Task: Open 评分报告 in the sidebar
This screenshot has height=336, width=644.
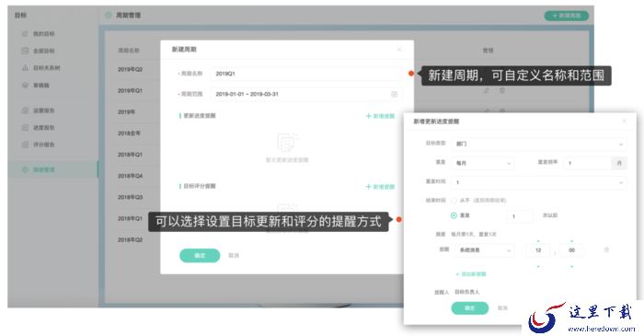Action: point(43,145)
